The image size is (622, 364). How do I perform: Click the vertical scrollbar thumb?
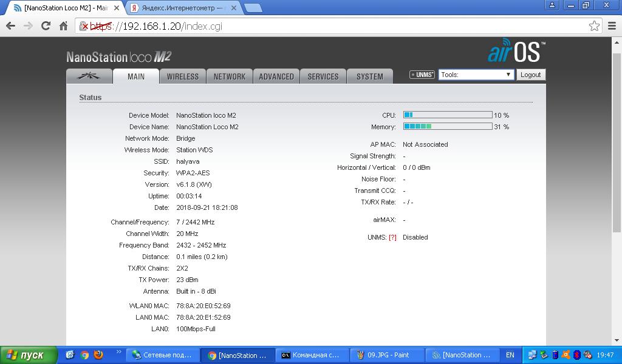click(617, 143)
